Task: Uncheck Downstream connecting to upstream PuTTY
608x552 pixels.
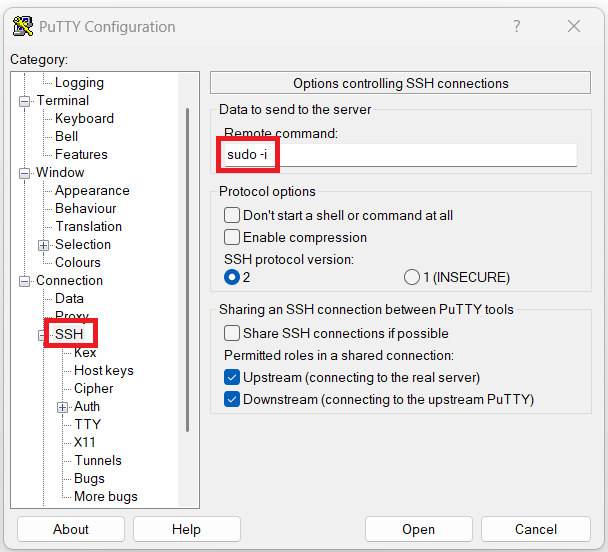Action: [x=232, y=399]
